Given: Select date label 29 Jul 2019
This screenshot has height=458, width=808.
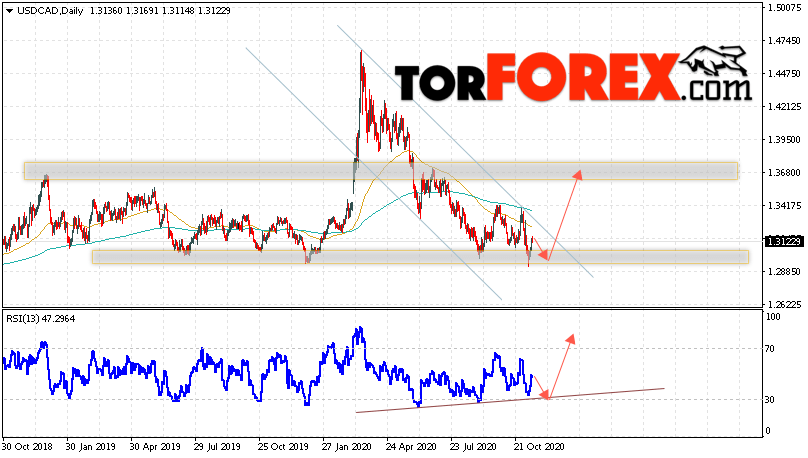Looking at the screenshot, I should click(218, 447).
